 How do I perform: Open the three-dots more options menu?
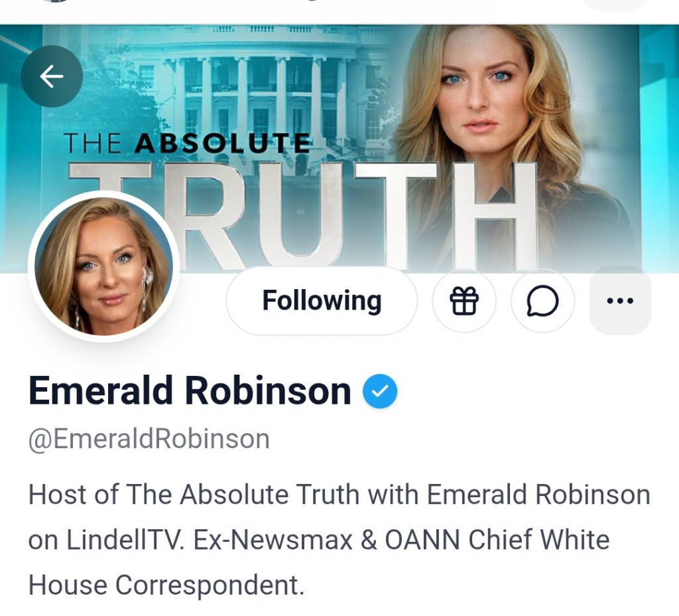(620, 300)
